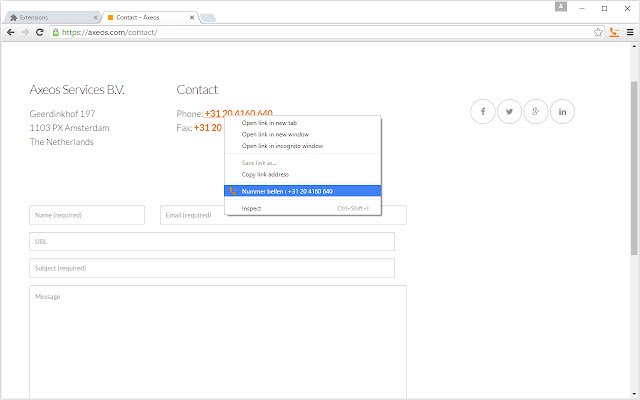The width and height of the screenshot is (640, 400).
Task: Click the Contact heading
Action: point(197,89)
